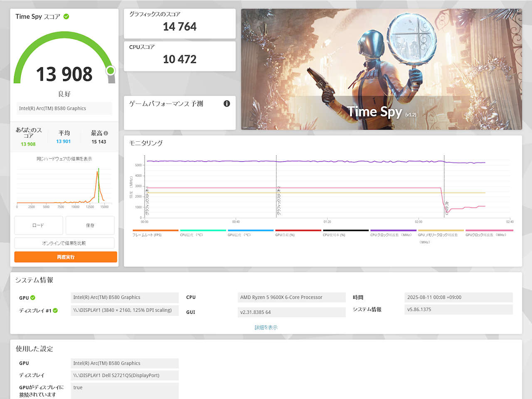Click 同じハードウェアの結果を表示 link
Image resolution: width=532 pixels, height=399 pixels.
[x=64, y=159]
